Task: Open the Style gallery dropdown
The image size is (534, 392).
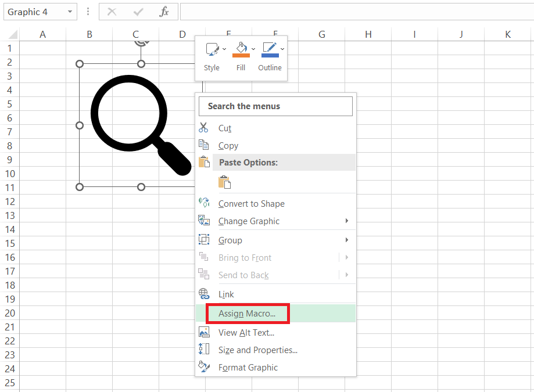Action: (224, 49)
